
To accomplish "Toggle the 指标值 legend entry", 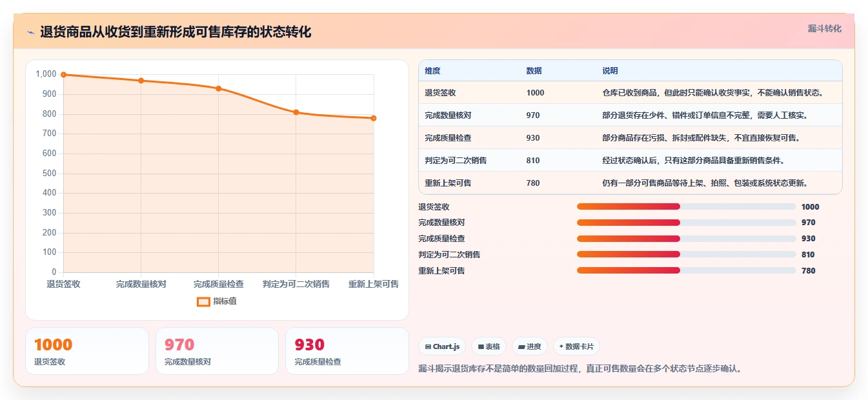I will point(217,301).
